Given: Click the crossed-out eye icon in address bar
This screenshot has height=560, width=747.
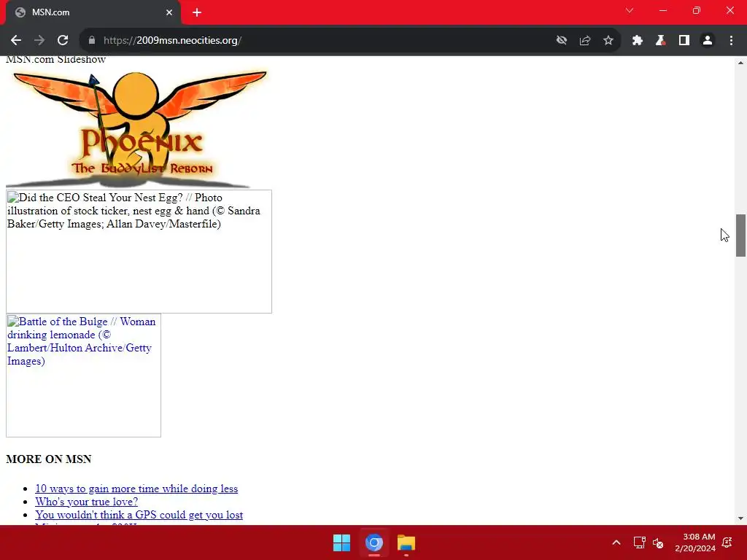Looking at the screenshot, I should point(562,41).
